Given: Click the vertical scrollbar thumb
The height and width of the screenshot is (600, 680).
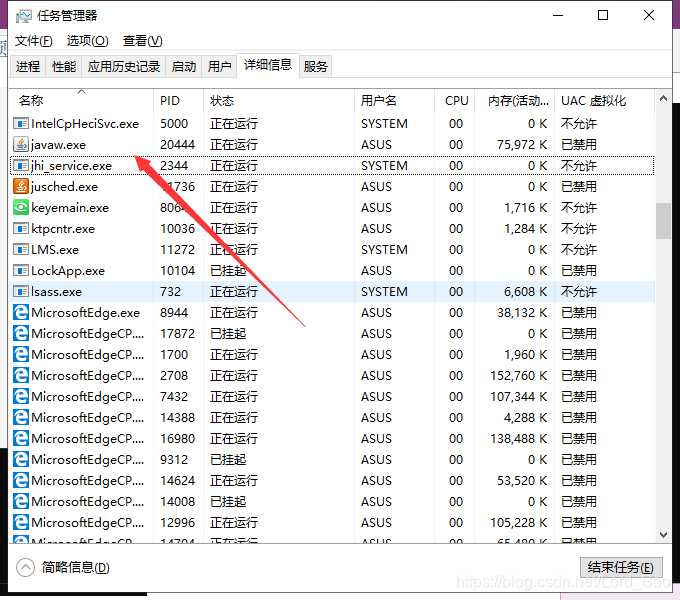Looking at the screenshot, I should (x=663, y=221).
